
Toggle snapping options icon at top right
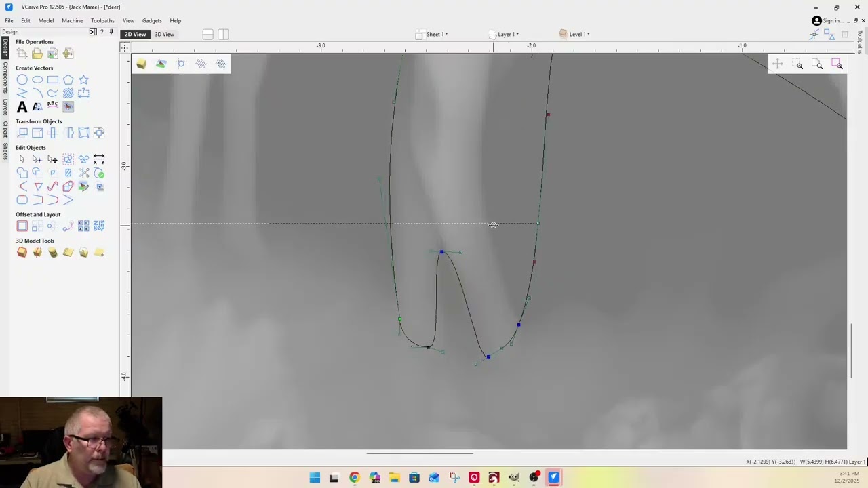click(x=814, y=35)
